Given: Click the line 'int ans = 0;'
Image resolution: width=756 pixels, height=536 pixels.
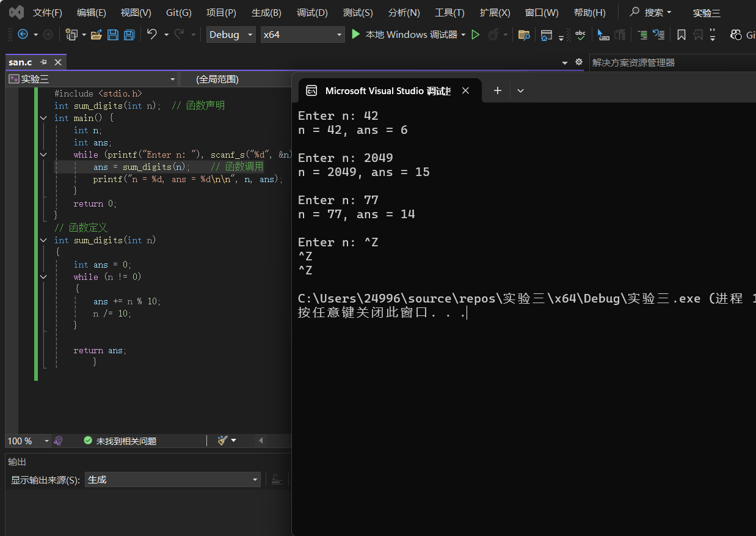Looking at the screenshot, I should (103, 265).
